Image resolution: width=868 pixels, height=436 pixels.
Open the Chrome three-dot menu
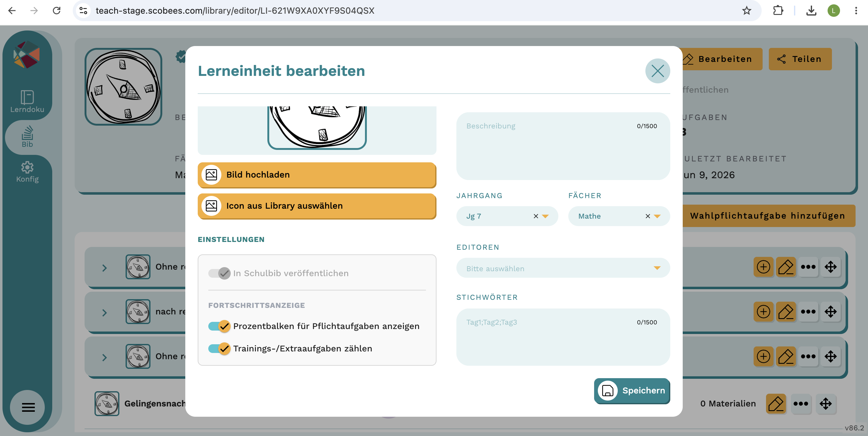pyautogui.click(x=856, y=11)
